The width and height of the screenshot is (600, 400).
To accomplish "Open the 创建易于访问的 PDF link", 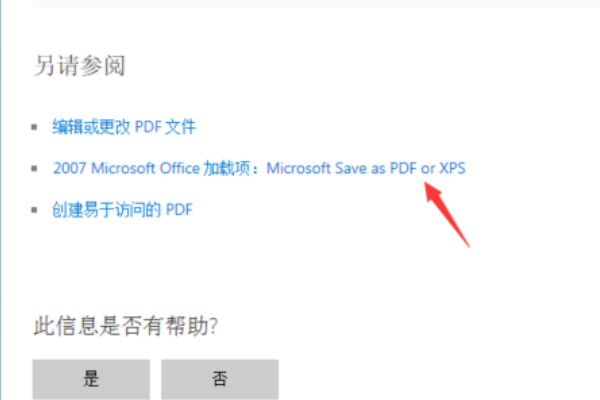I will 122,209.
